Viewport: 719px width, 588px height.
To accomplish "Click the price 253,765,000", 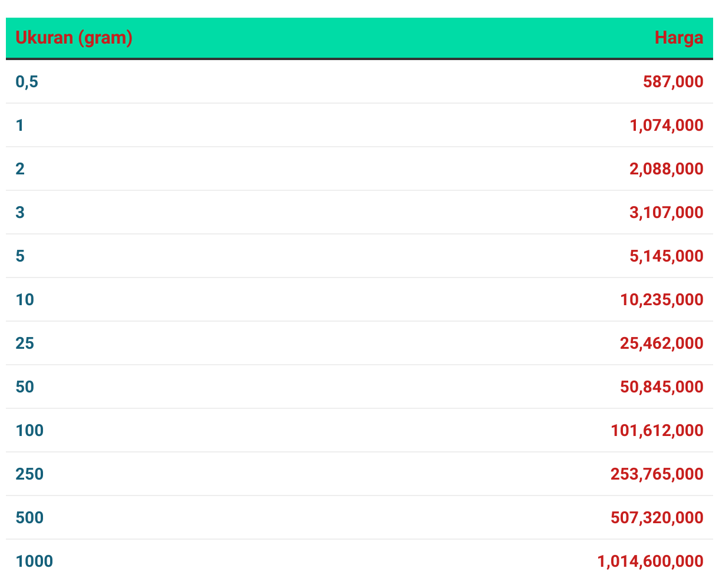I will pyautogui.click(x=657, y=474).
